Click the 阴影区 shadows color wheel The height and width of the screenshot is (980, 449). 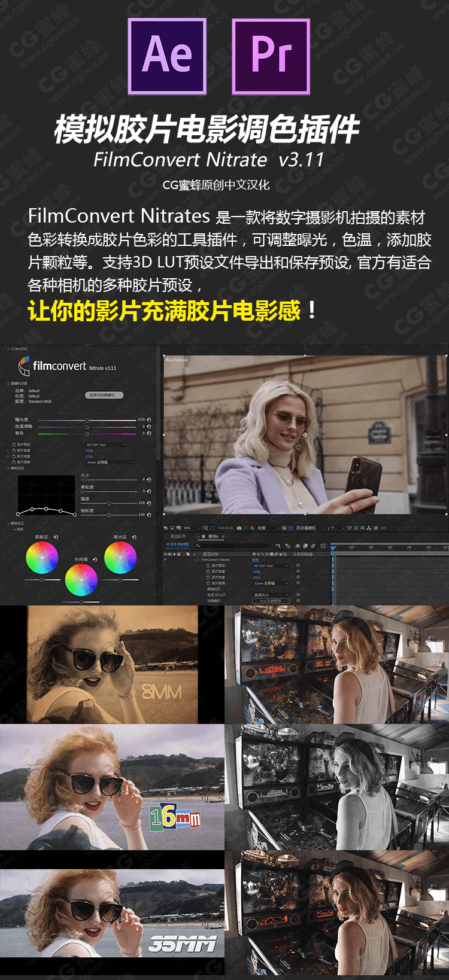(42, 557)
